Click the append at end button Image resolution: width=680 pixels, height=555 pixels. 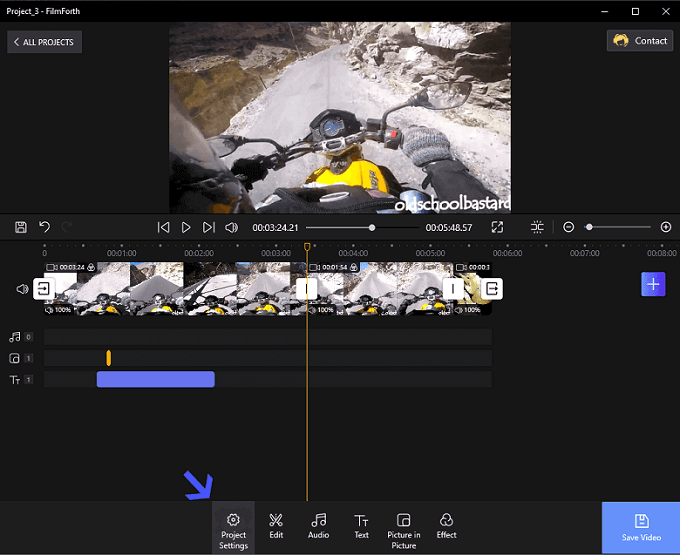492,288
